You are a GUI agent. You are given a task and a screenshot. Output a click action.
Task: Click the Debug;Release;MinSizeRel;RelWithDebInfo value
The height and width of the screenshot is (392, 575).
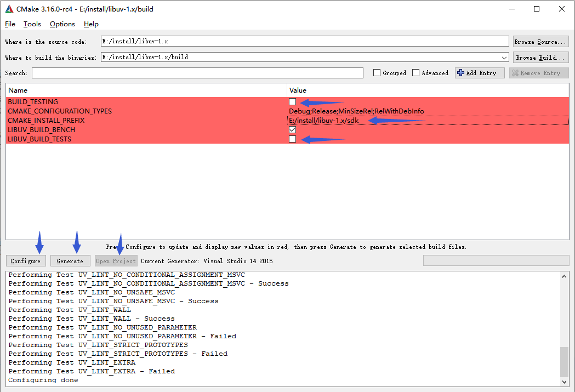pyautogui.click(x=356, y=111)
